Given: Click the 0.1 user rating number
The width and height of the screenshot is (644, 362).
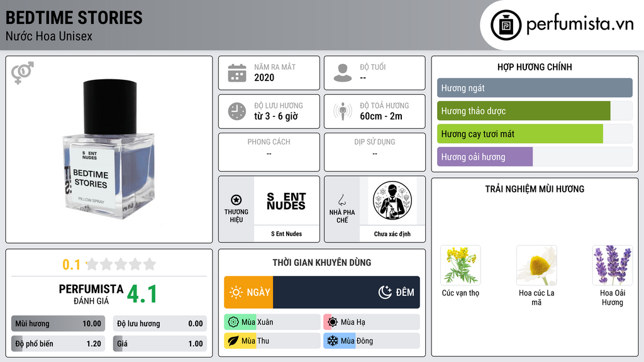Looking at the screenshot, I should 72,265.
